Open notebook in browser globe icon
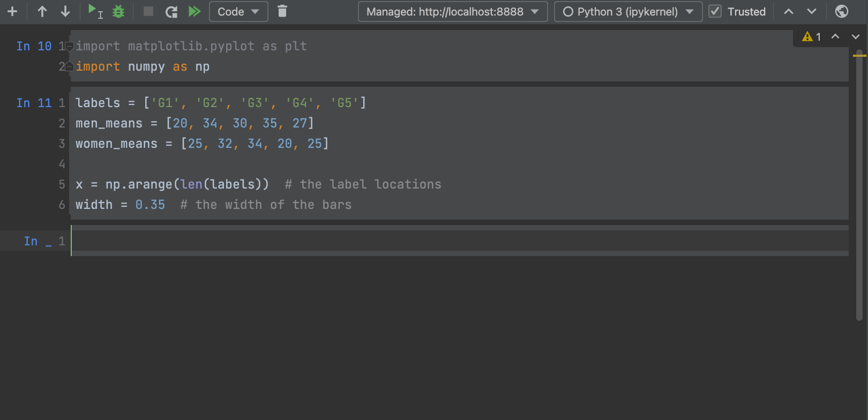Screen dimensions: 868x420 point(842,11)
